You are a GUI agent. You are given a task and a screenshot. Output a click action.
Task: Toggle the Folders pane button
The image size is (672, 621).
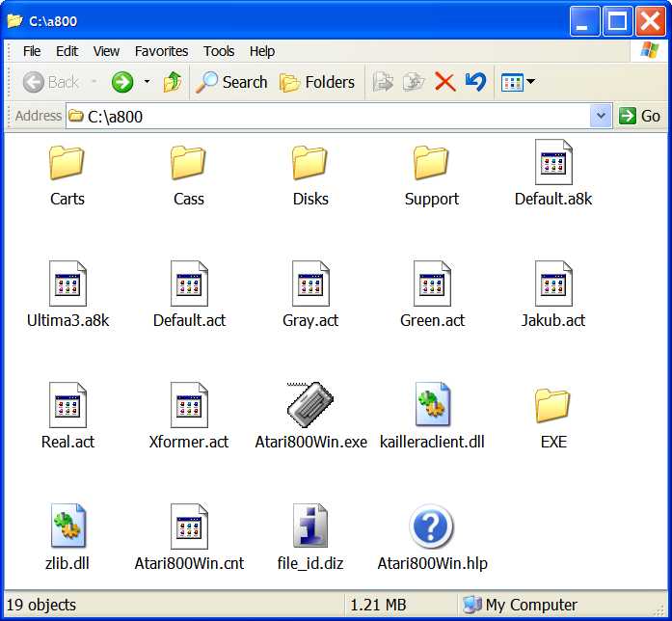[x=317, y=82]
